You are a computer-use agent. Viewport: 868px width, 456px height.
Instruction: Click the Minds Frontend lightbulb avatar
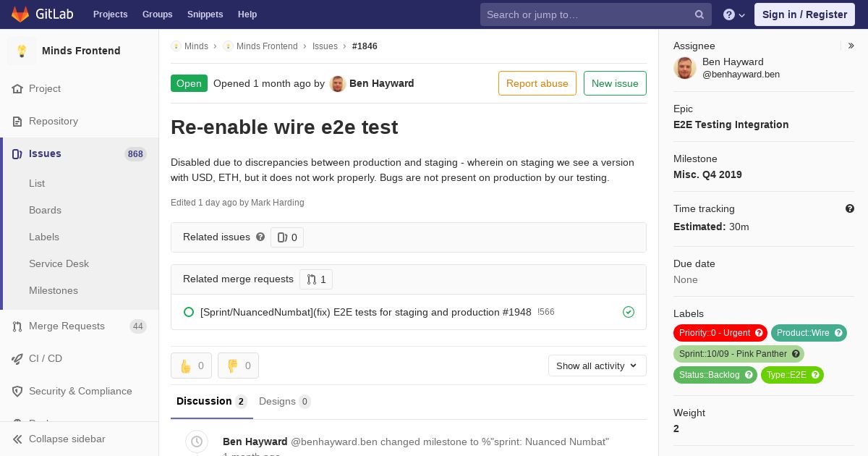tap(22, 51)
